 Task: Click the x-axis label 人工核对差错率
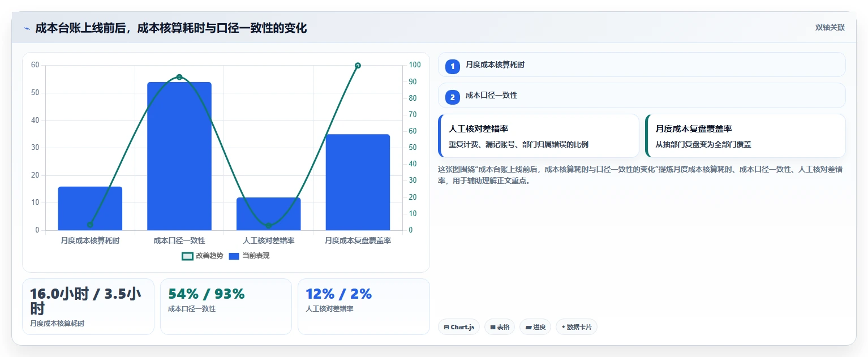268,240
